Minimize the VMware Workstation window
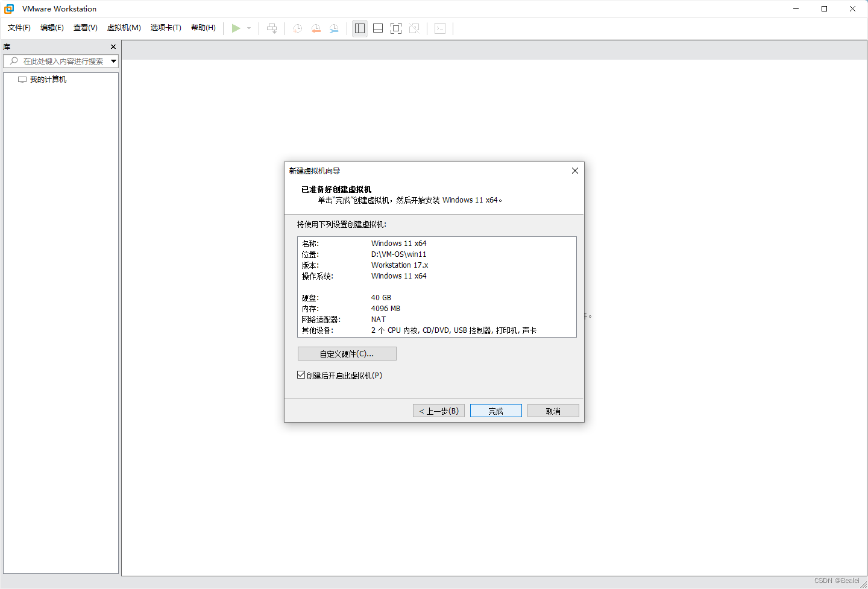 pyautogui.click(x=796, y=9)
